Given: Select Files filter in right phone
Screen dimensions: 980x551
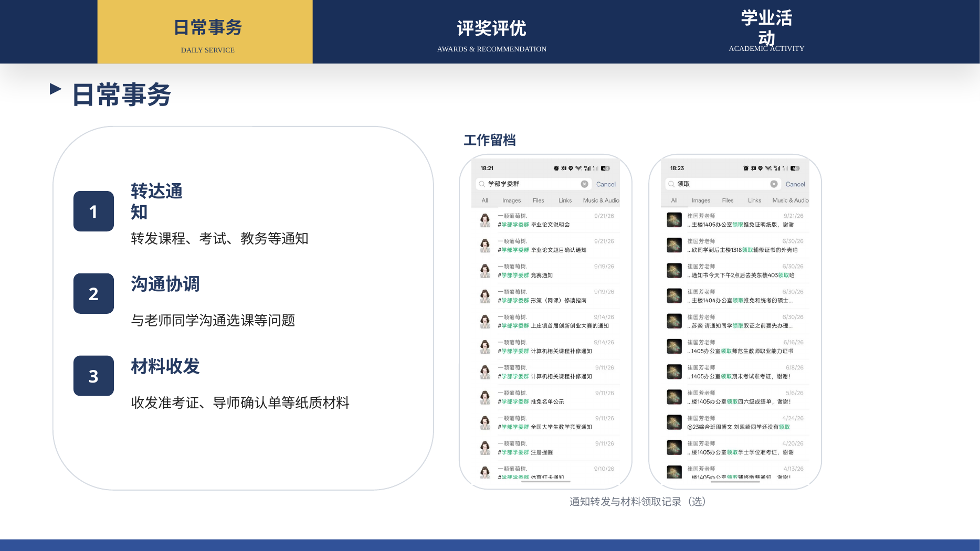Looking at the screenshot, I should [728, 200].
